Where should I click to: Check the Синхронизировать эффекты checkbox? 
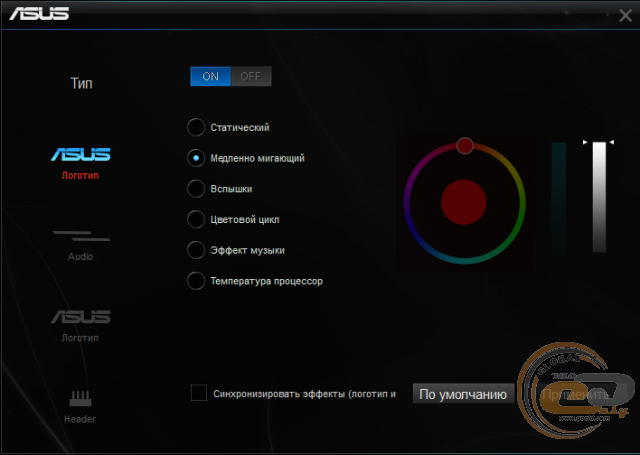[199, 393]
